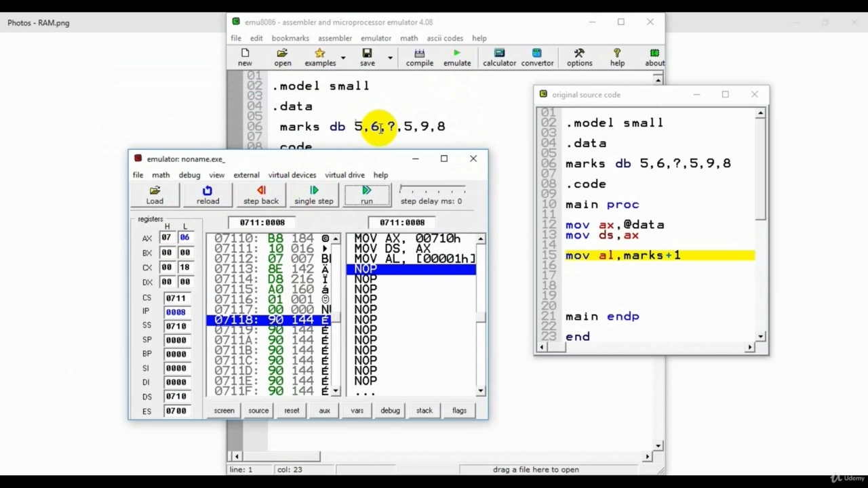Screen dimensions: 868x488
Task: Reload the current program
Action: [x=208, y=195]
